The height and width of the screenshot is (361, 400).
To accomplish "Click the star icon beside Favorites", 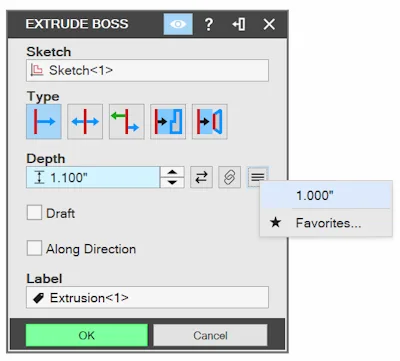I will 276,222.
